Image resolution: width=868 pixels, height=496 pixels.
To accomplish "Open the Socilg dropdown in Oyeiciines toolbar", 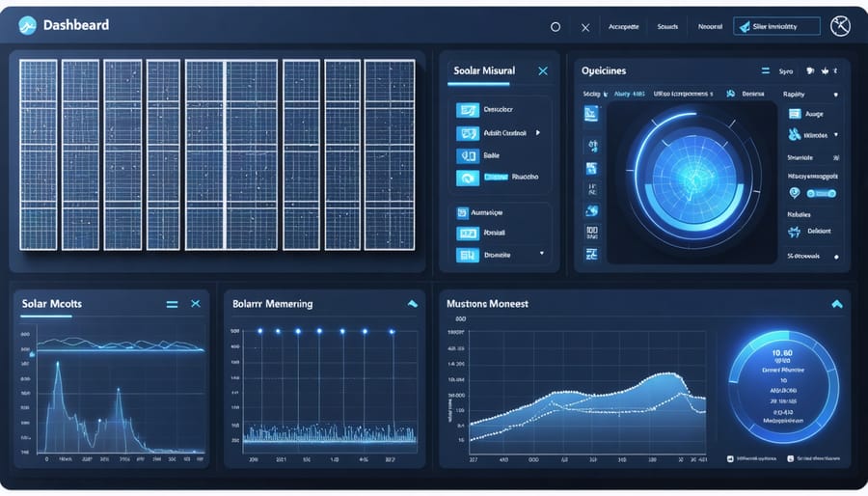I will tap(595, 95).
